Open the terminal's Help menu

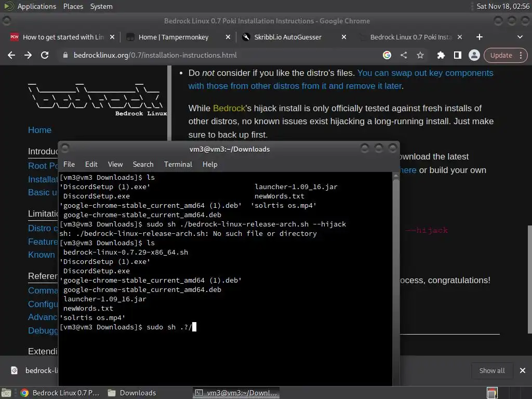210,164
